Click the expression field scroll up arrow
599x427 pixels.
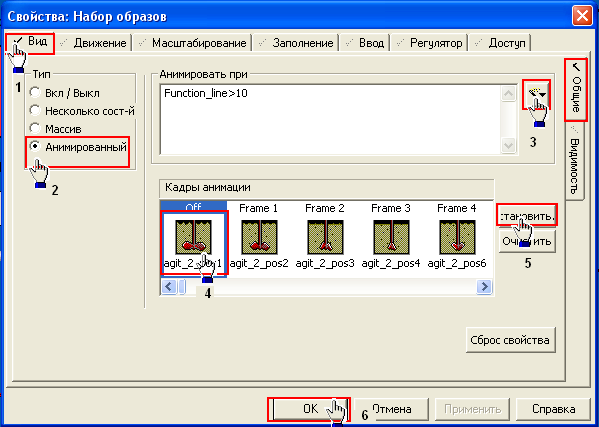pyautogui.click(x=508, y=94)
